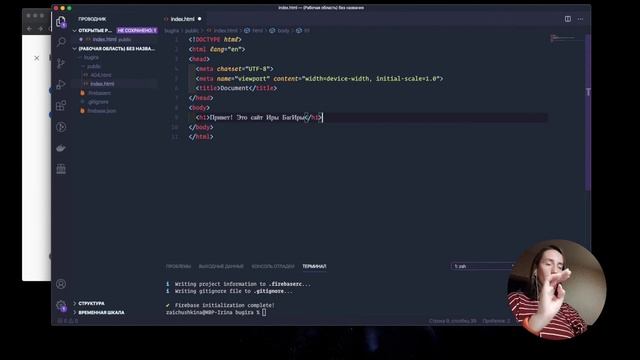Image resolution: width=640 pixels, height=360 pixels.
Task: Select the ТЕРМИНАЛ panel tab
Action: tap(314, 266)
